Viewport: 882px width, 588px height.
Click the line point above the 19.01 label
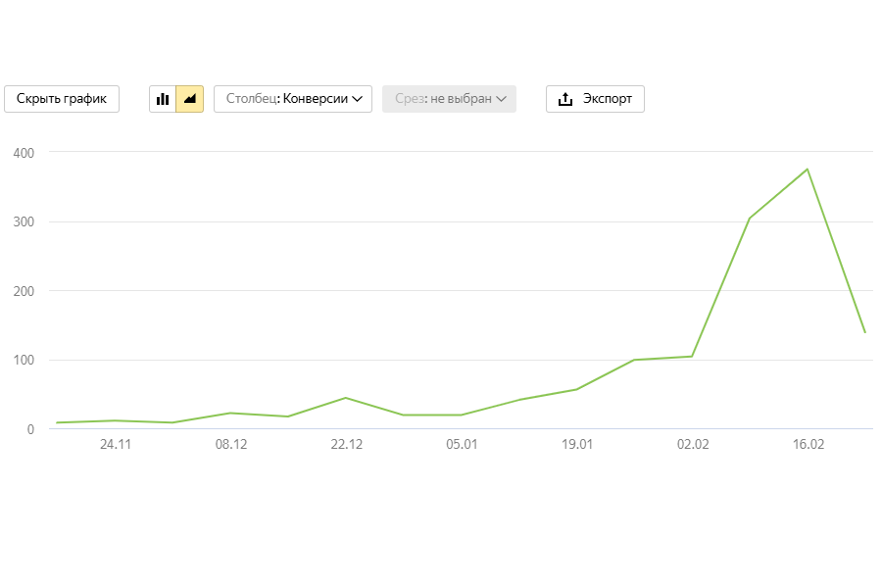pyautogui.click(x=577, y=389)
